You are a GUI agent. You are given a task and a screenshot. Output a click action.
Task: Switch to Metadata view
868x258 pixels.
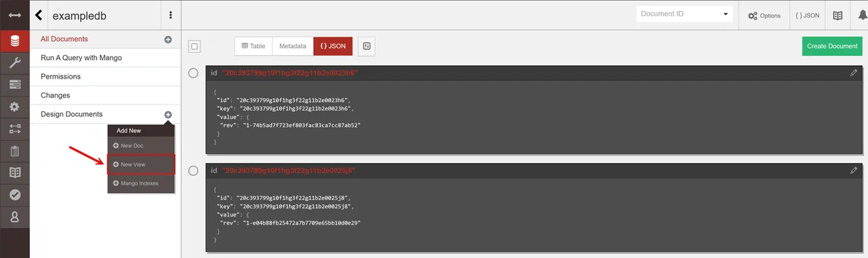click(x=292, y=46)
